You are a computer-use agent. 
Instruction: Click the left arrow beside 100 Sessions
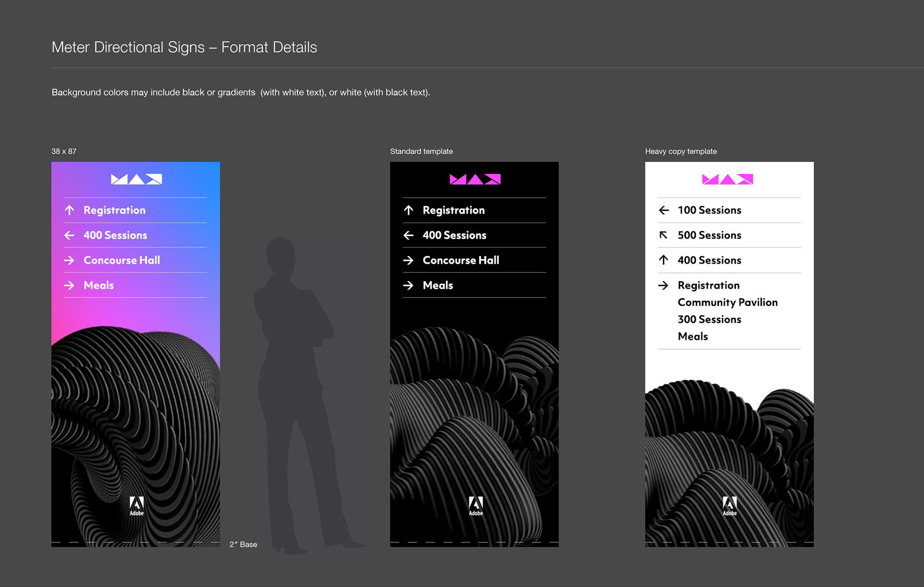point(664,210)
